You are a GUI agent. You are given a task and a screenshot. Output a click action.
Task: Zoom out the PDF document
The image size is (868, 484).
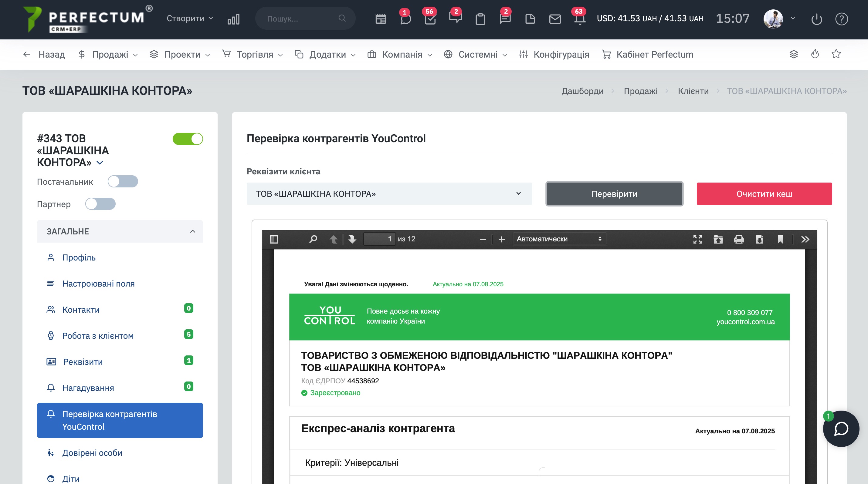[x=483, y=239]
